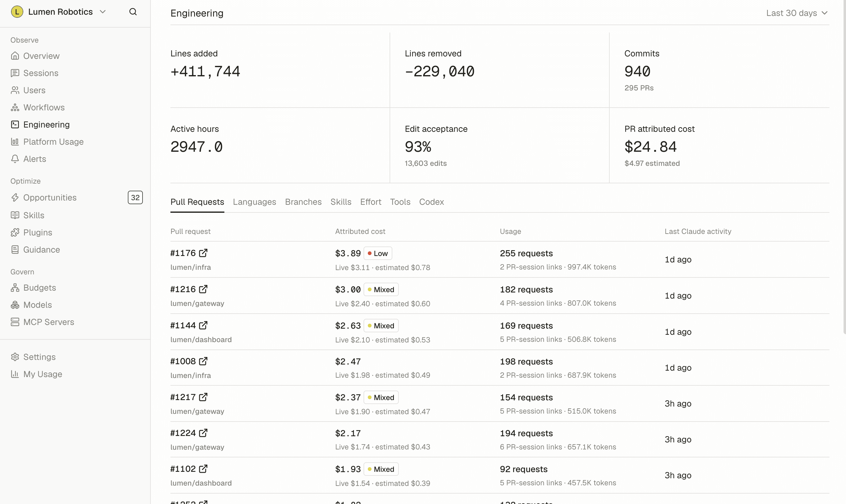Click the $2.47 cost for PR #1008
846x504 pixels.
(348, 362)
